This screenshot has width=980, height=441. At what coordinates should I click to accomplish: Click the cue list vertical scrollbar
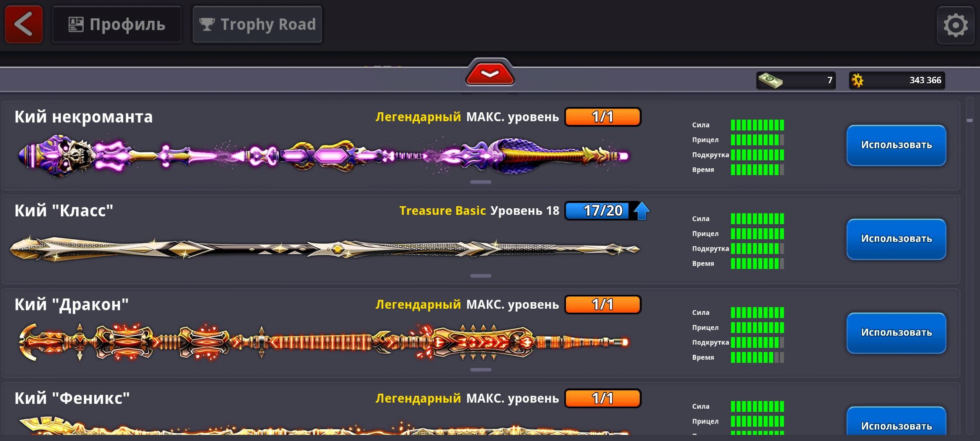click(x=970, y=265)
